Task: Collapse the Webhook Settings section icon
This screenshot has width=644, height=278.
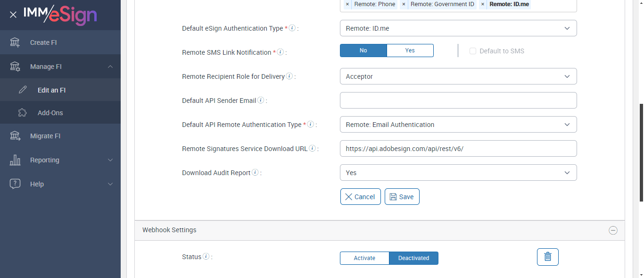Action: 613,230
